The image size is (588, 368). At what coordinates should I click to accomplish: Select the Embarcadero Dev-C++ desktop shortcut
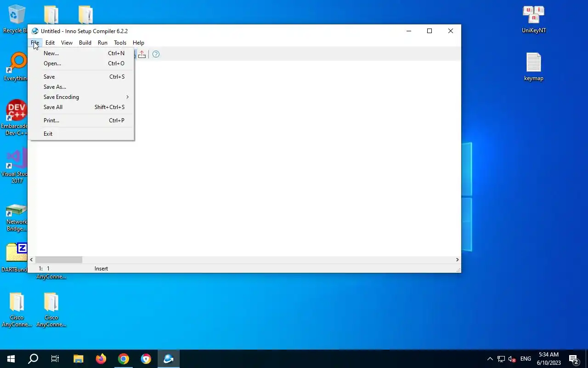pyautogui.click(x=15, y=118)
